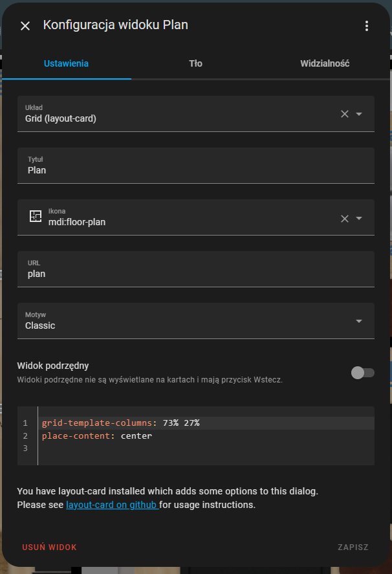Viewport: 392px width, 574px height.
Task: Expand the Układ layout dropdown
Action: point(359,114)
